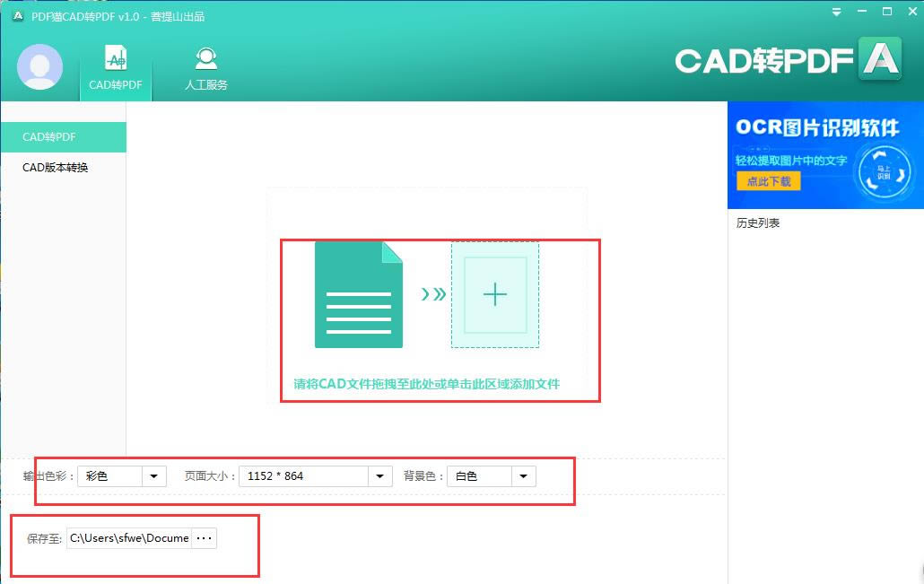Maximize the application window
This screenshot has width=924, height=584.
point(887,12)
